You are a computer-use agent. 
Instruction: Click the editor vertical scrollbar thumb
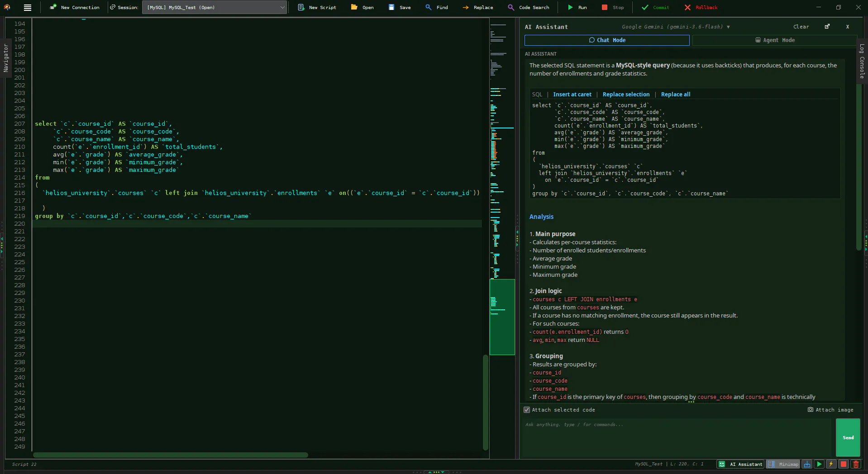tap(485, 402)
